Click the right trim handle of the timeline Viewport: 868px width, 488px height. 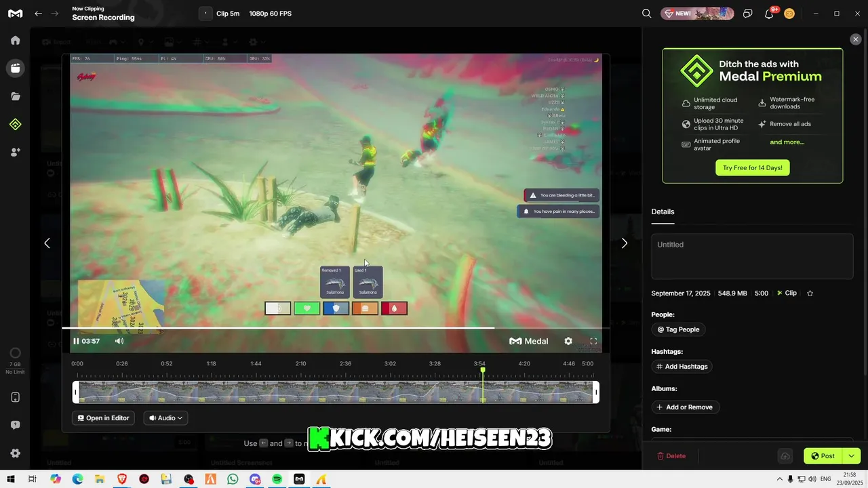pos(596,392)
